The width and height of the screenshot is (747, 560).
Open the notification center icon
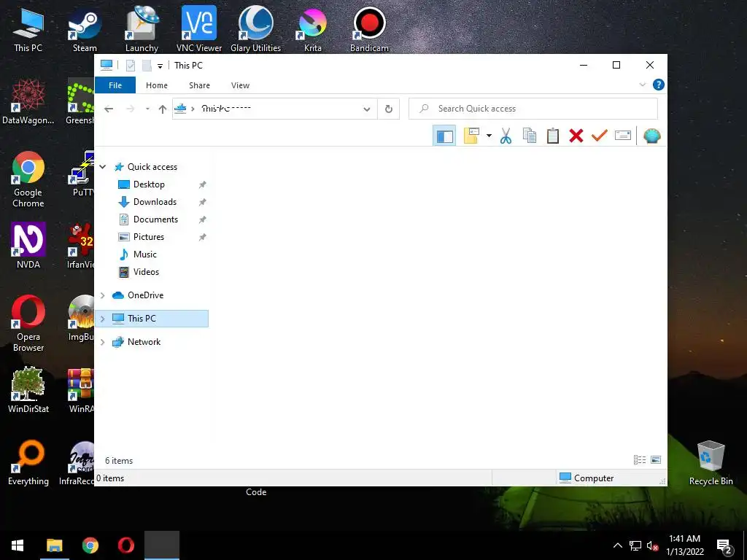[724, 546]
